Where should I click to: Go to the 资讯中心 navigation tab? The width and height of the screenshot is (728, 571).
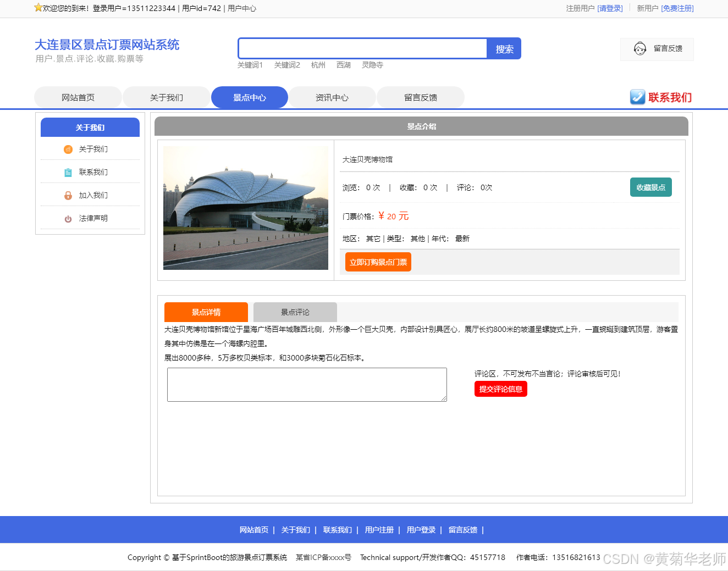point(332,97)
